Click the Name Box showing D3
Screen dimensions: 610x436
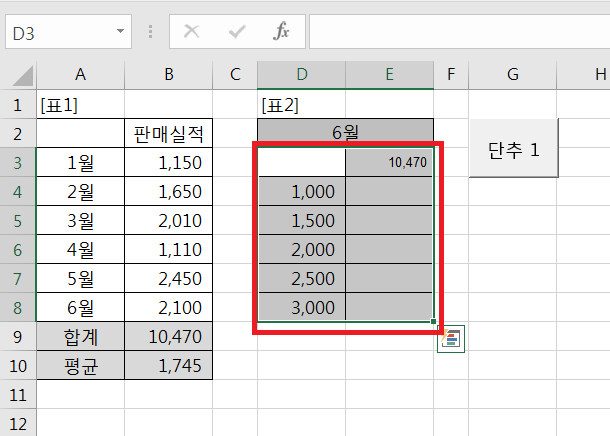[58, 32]
